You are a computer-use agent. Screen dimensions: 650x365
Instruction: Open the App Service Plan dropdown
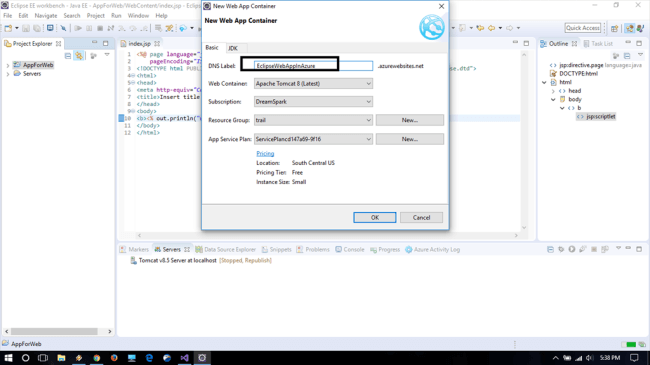313,139
